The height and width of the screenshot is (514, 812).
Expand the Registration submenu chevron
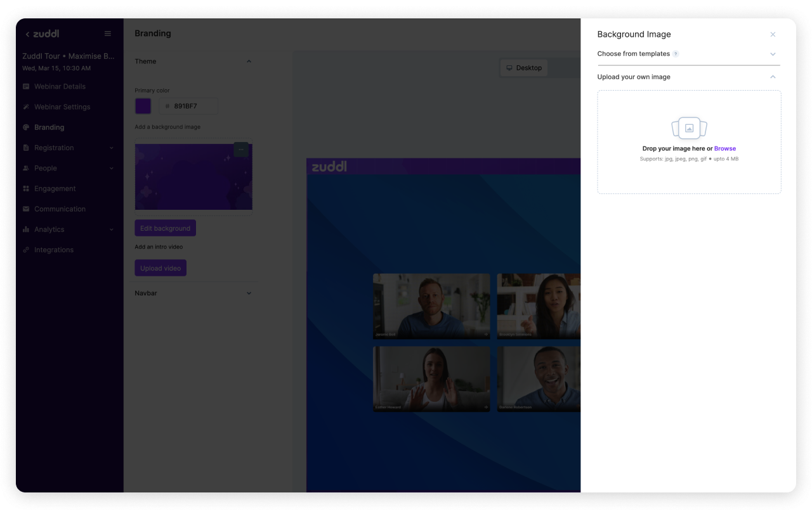point(112,148)
